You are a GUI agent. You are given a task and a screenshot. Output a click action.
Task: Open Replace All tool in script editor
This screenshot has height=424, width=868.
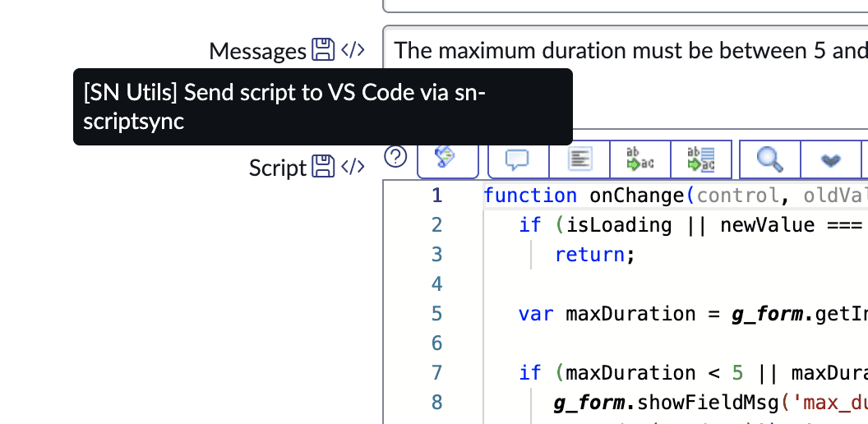coord(701,159)
